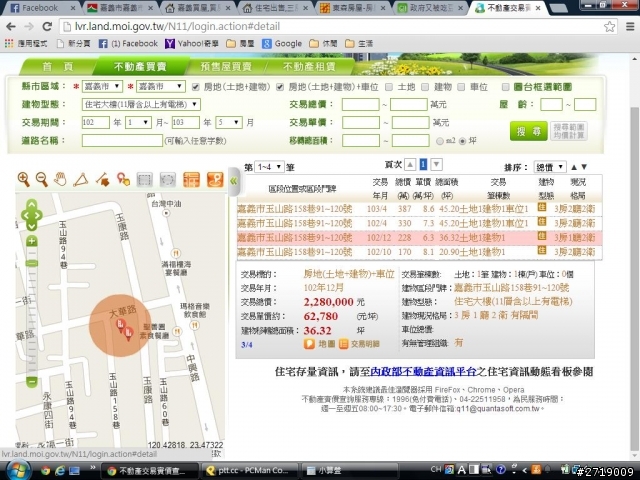The image size is (640, 480).
Task: Select the 坪 area unit radio button
Action: (x=462, y=141)
